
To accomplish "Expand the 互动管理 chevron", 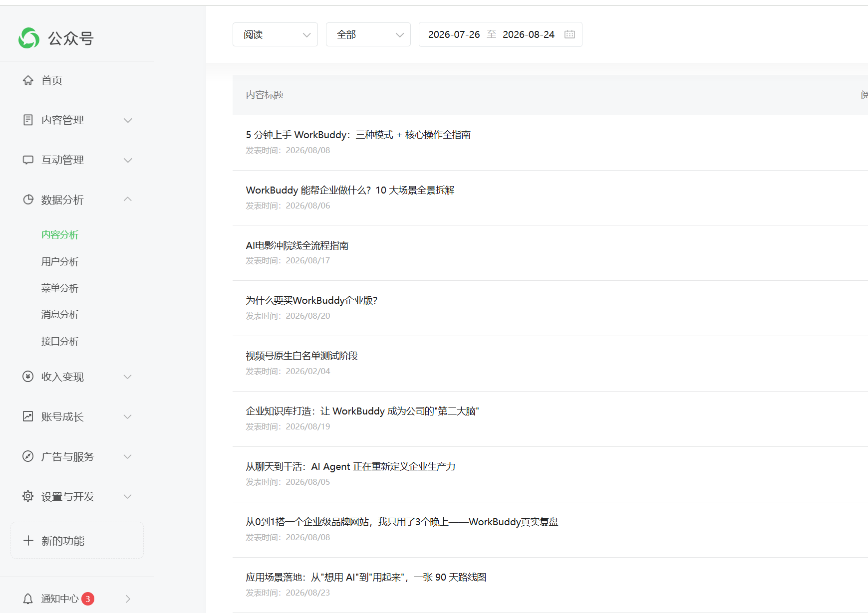I will [x=128, y=160].
